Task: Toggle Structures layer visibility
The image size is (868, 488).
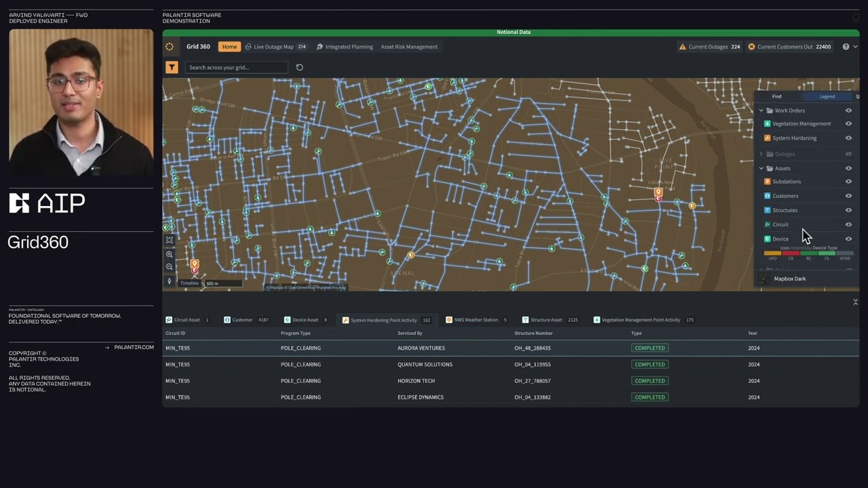Action: click(848, 210)
